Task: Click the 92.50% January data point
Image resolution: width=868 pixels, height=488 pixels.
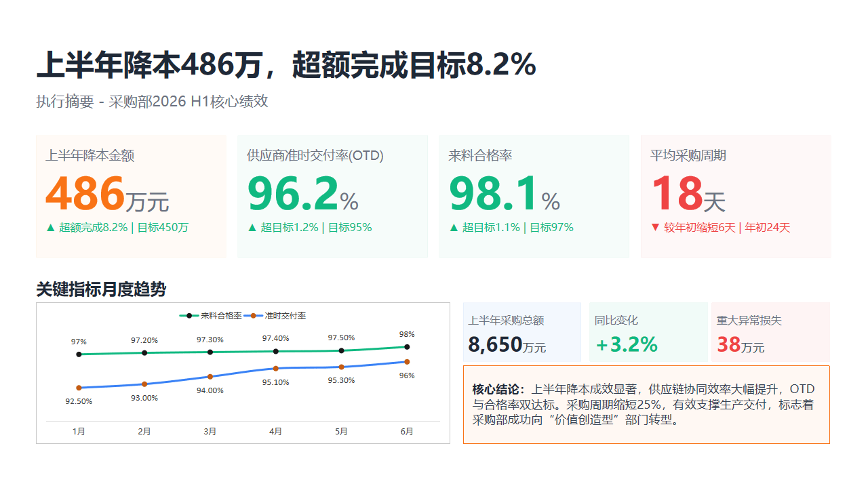Action: [79, 388]
